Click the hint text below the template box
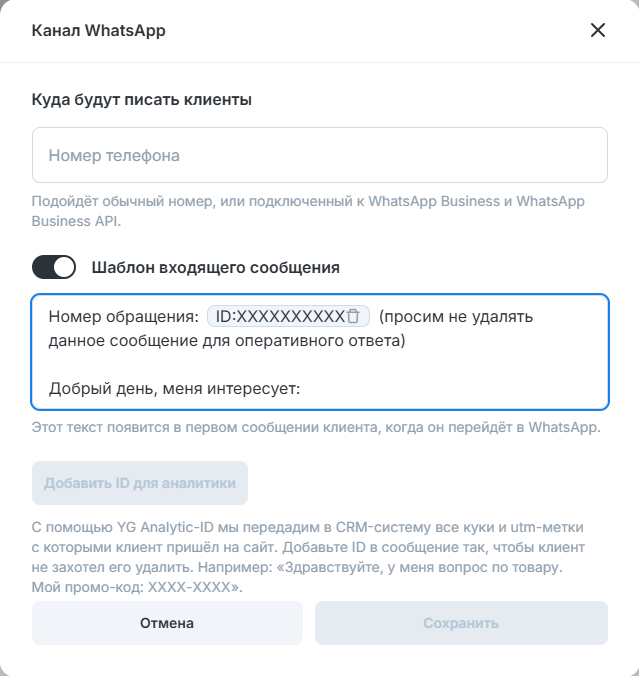Screen dimensions: 639x676 (316, 428)
